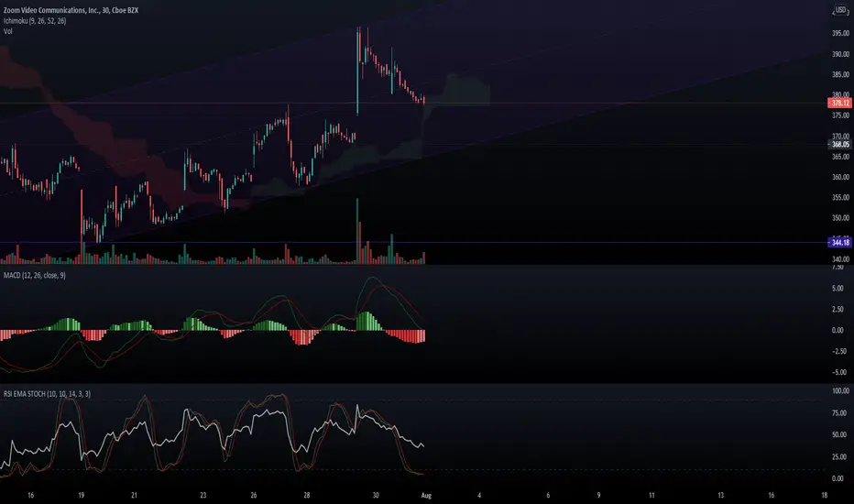Click the MACD axis value -2.50

[x=838, y=351]
